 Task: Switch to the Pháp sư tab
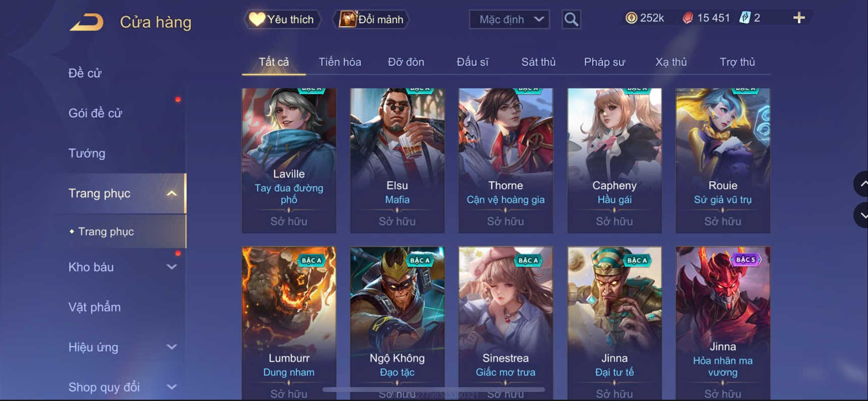(604, 62)
